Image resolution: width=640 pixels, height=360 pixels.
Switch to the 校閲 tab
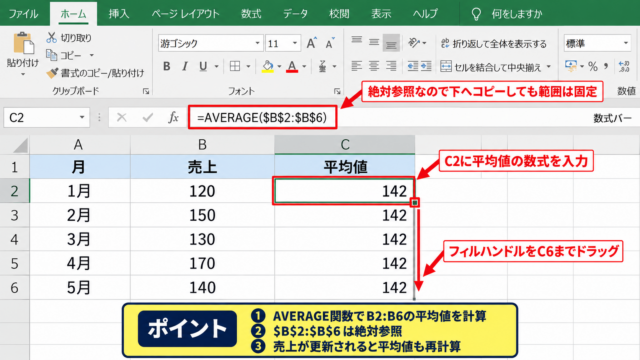point(339,13)
